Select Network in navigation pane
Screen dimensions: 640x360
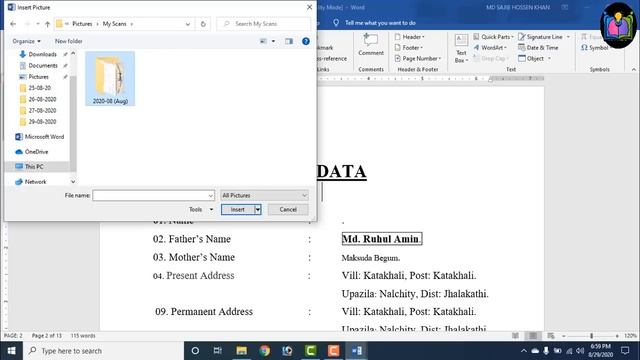tap(36, 182)
